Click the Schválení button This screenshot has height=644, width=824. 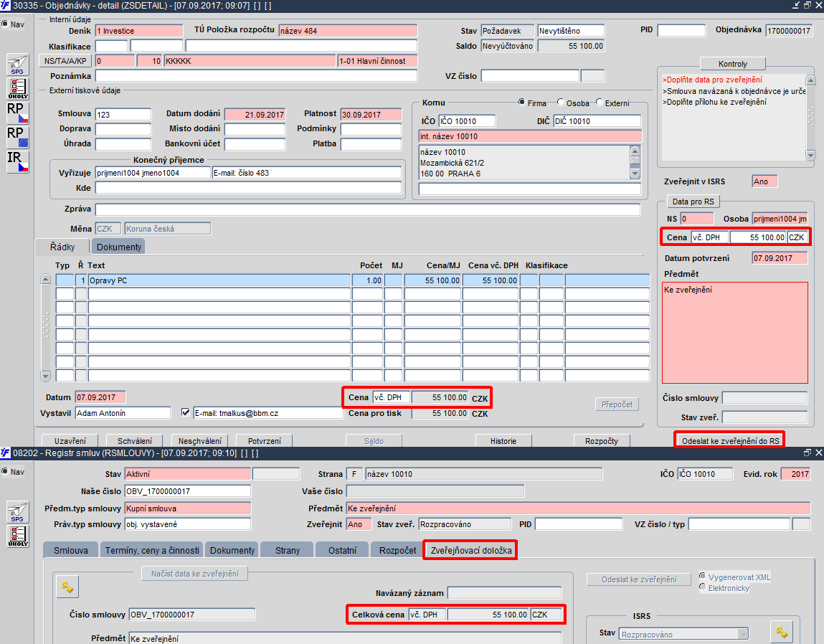135,440
